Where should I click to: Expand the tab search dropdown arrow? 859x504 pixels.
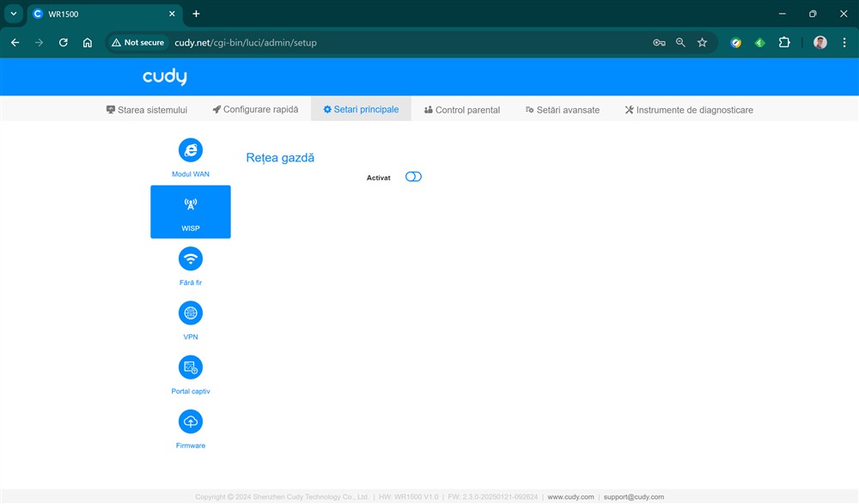(x=14, y=14)
